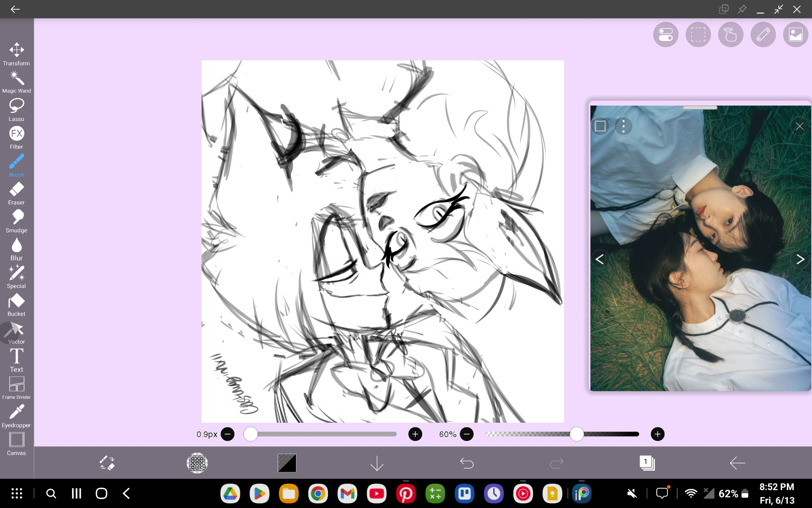Select the Smudge tool

(x=17, y=221)
